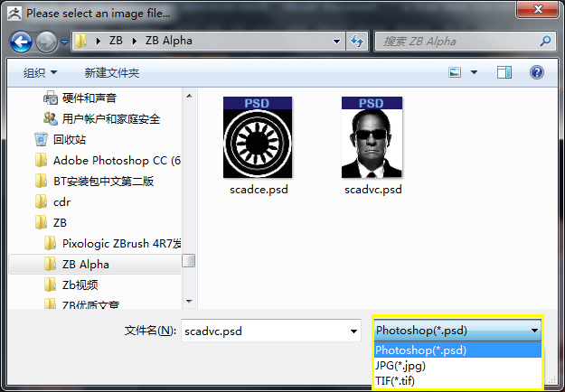Open the 组织 menu
The height and width of the screenshot is (392, 565).
(40, 73)
